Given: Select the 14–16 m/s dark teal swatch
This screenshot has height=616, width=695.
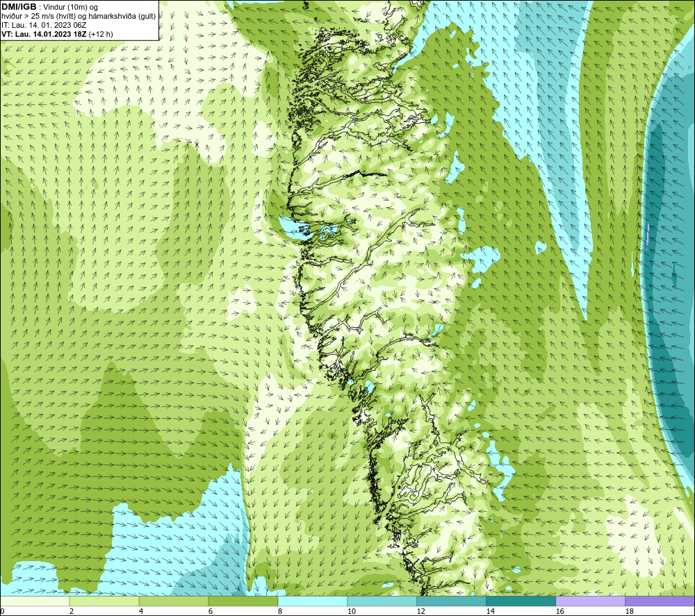Looking at the screenshot, I should coord(521,601).
